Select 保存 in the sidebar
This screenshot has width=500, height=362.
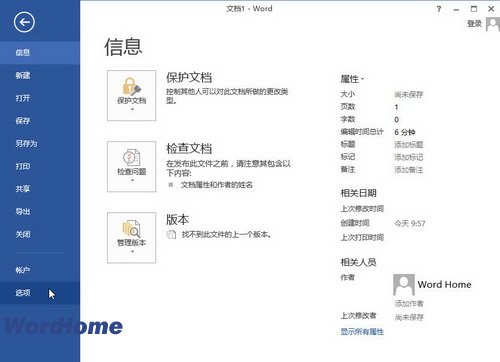tap(40, 121)
